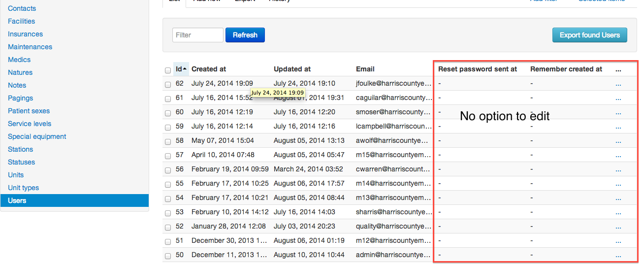The width and height of the screenshot is (644, 266).
Task: Toggle the select-all checkbox in table header
Action: tap(168, 70)
